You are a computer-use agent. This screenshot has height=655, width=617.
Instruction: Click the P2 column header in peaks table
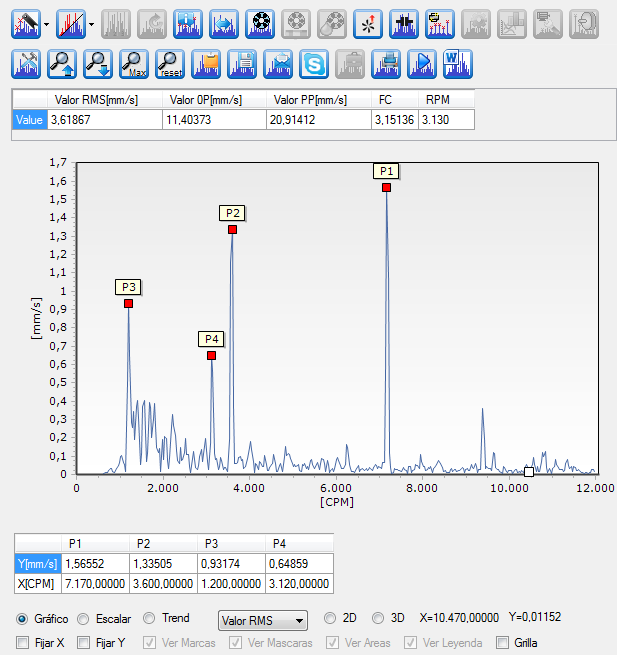pos(163,543)
